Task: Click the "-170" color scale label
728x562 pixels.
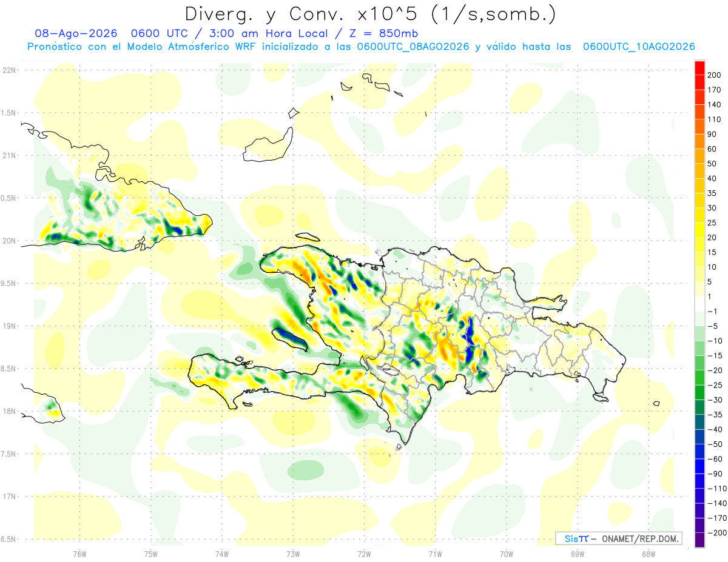Action: pyautogui.click(x=716, y=518)
